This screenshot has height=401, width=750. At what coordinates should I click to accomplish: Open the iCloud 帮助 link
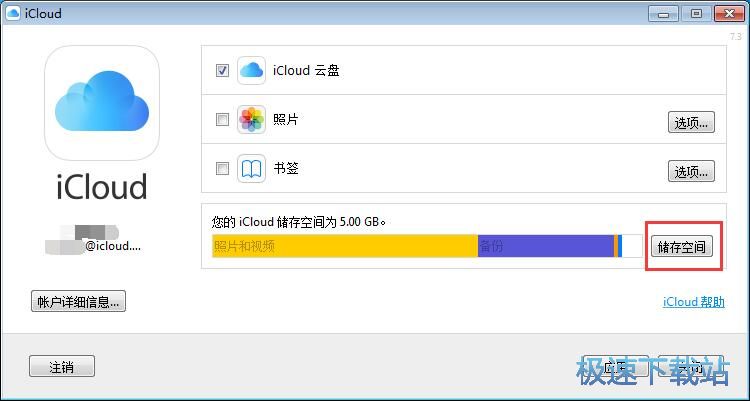tap(693, 302)
